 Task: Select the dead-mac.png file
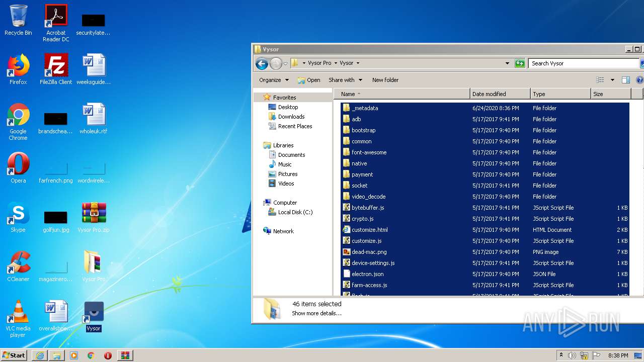pyautogui.click(x=485, y=252)
